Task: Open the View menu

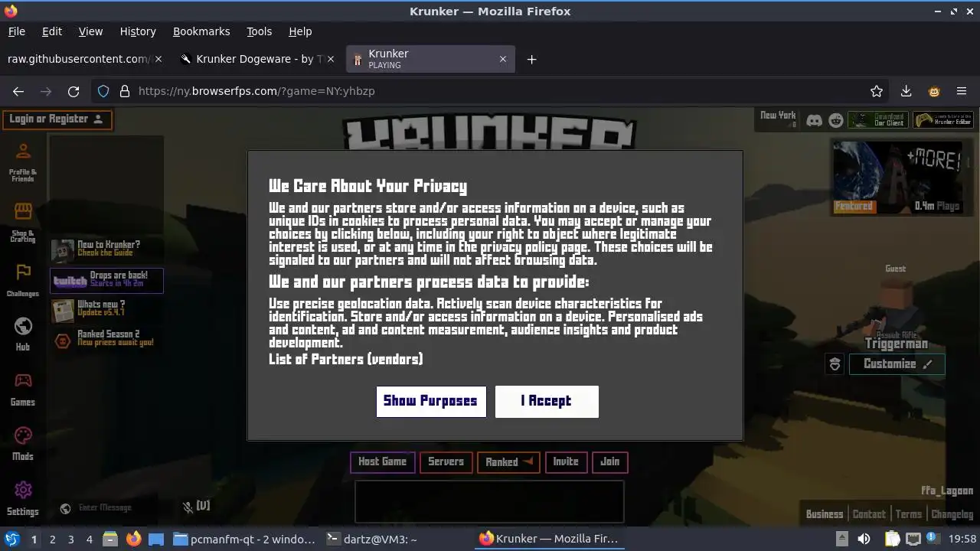Action: tap(90, 31)
